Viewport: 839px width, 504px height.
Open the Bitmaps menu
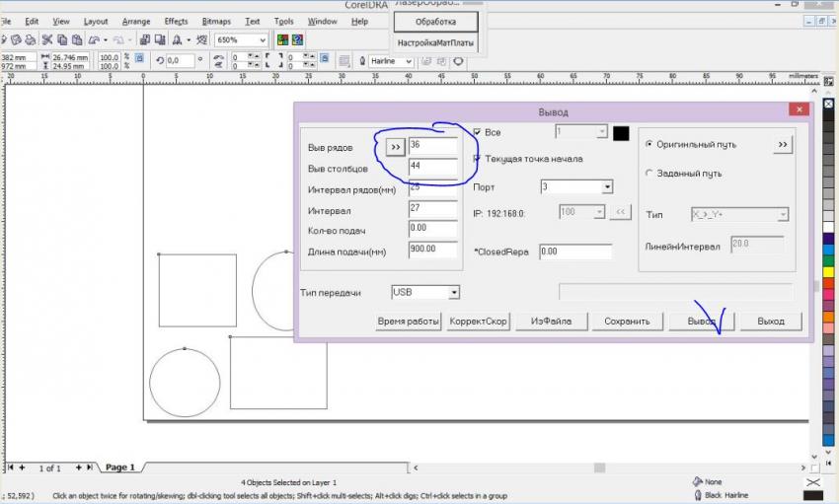pos(215,21)
